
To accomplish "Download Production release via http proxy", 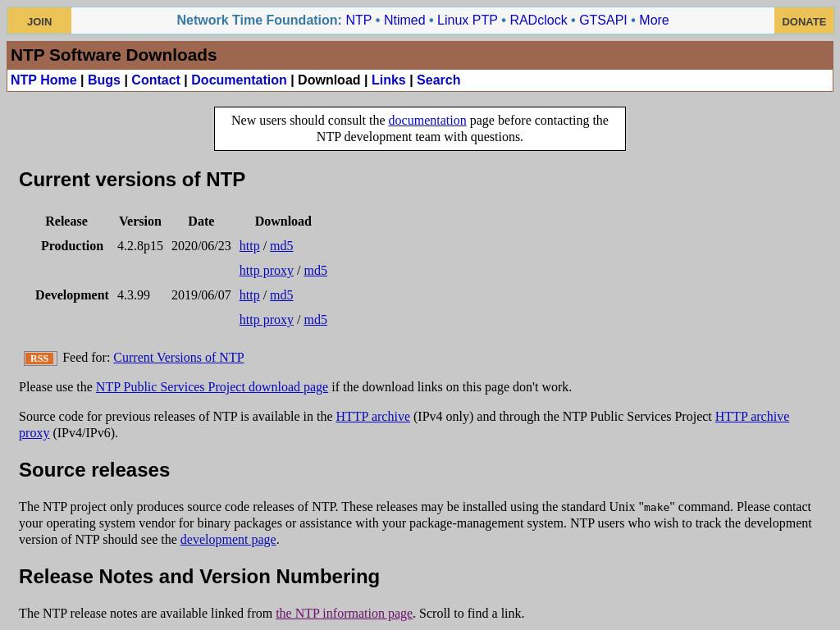I will pos(267,271).
